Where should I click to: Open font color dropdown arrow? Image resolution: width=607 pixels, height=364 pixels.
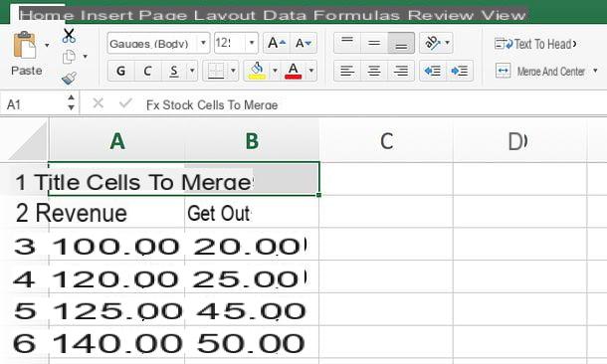[x=311, y=71]
